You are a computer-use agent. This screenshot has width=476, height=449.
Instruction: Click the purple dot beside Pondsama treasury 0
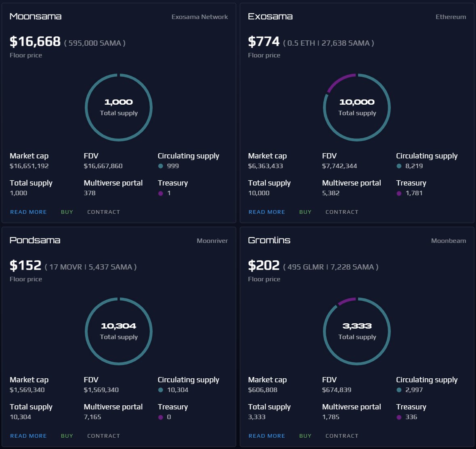point(161,417)
